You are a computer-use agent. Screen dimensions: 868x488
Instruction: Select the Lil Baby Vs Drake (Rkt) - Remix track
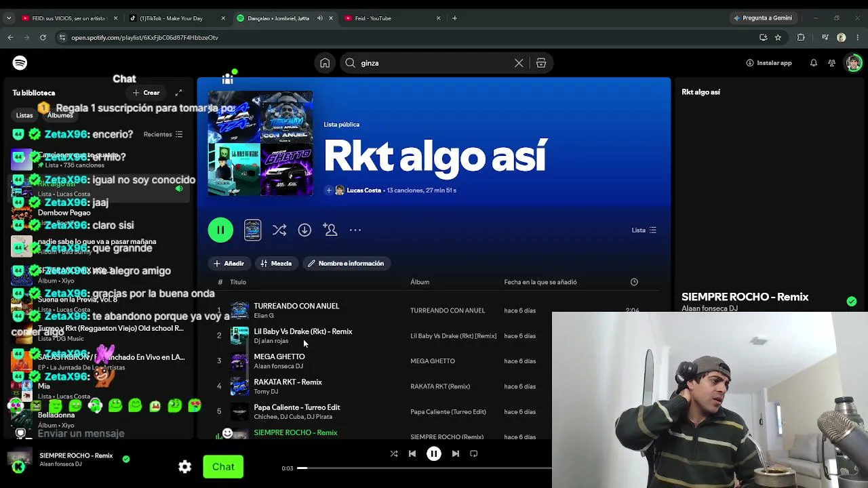pyautogui.click(x=303, y=331)
